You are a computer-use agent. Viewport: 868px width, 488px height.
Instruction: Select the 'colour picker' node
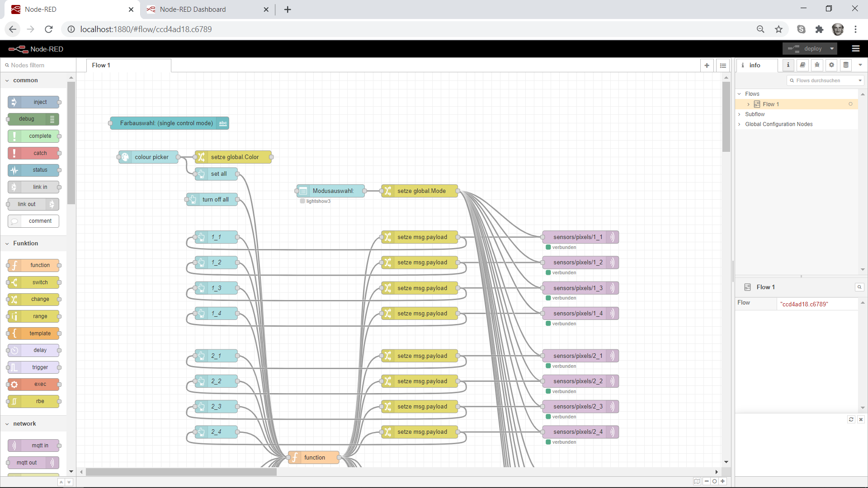click(151, 157)
